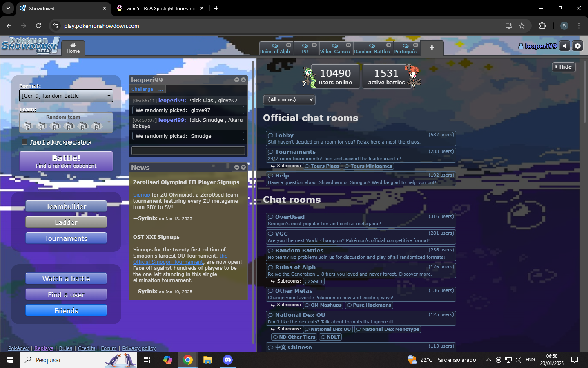Open Copilot from the taskbar
Viewport: 588px width, 368px height.
[168, 360]
